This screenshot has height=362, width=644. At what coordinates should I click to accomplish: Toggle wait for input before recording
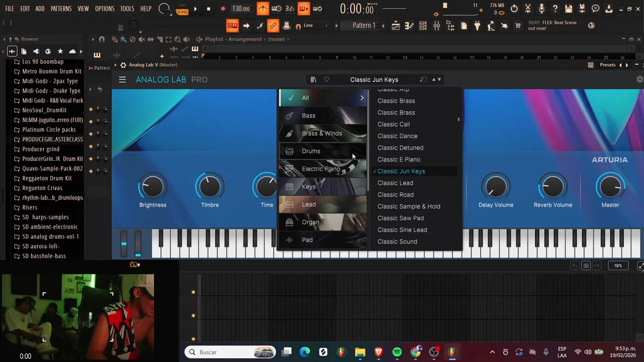(276, 9)
